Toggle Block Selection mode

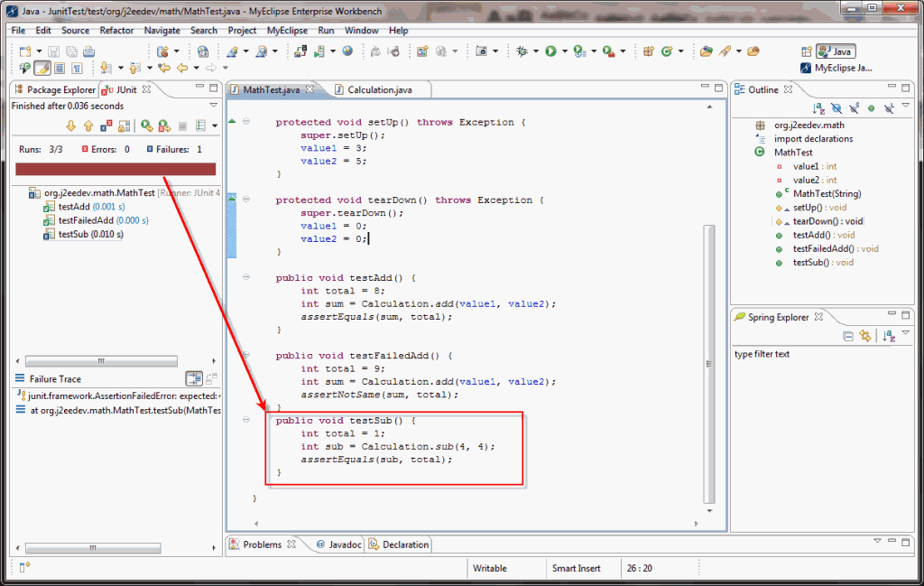(x=60, y=68)
